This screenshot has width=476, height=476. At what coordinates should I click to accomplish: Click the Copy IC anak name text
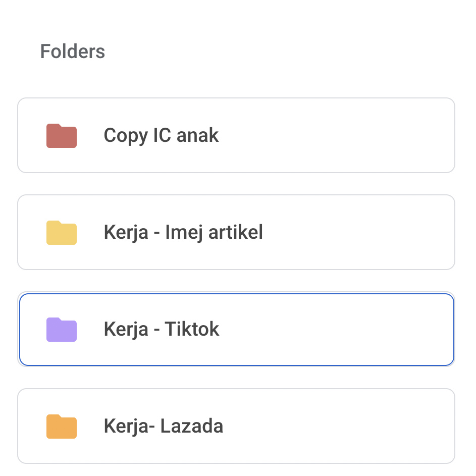click(x=161, y=135)
